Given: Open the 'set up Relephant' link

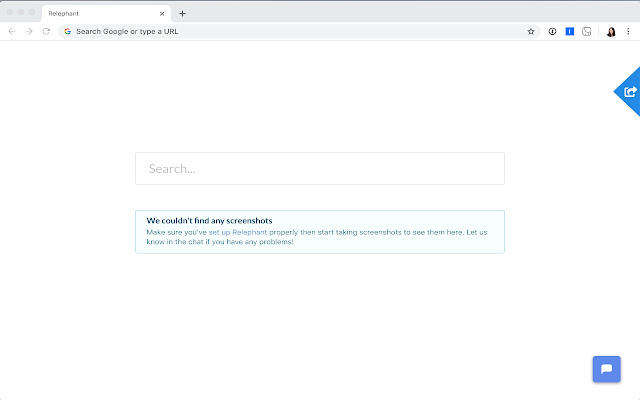Looking at the screenshot, I should (238, 232).
